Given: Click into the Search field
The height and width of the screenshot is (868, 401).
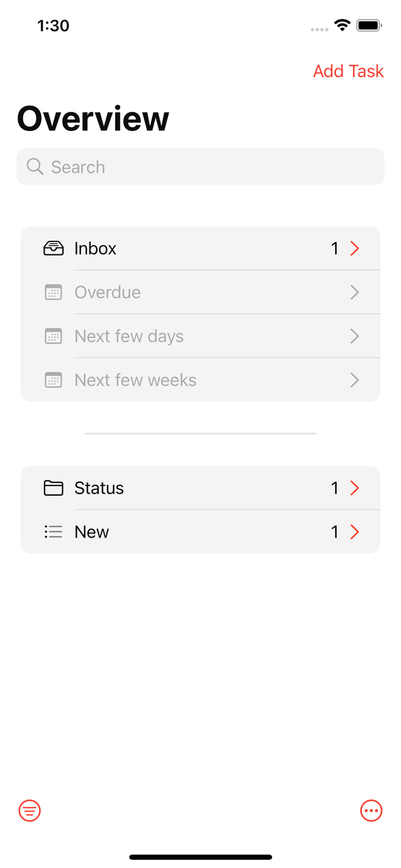Looking at the screenshot, I should tap(200, 167).
